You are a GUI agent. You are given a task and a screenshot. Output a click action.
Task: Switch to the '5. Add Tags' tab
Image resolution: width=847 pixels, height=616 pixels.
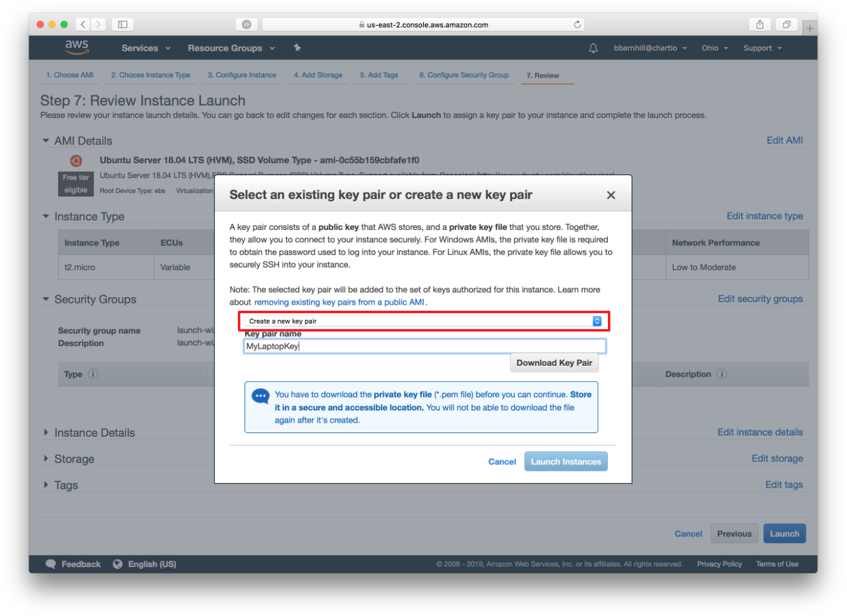click(x=380, y=75)
